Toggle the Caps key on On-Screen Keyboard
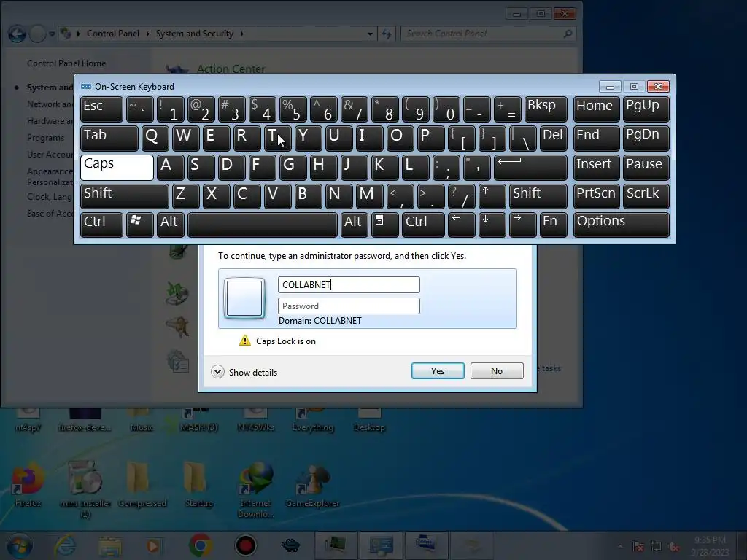The height and width of the screenshot is (560, 747). point(117,167)
